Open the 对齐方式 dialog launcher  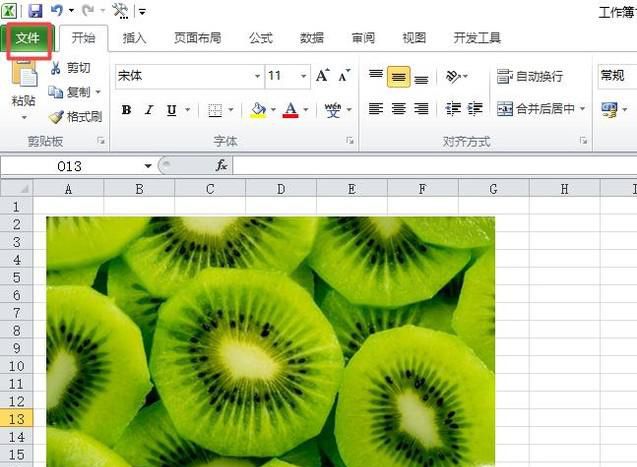point(583,141)
